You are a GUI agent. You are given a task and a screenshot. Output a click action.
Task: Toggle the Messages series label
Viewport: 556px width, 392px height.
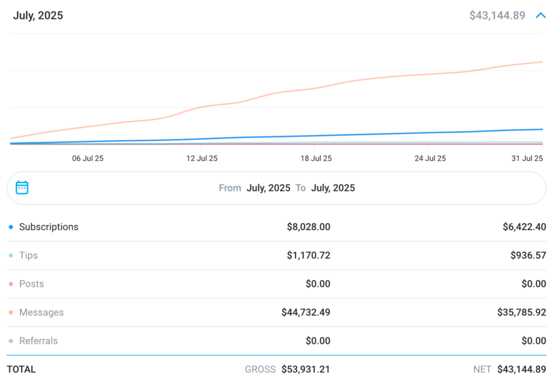[41, 313]
